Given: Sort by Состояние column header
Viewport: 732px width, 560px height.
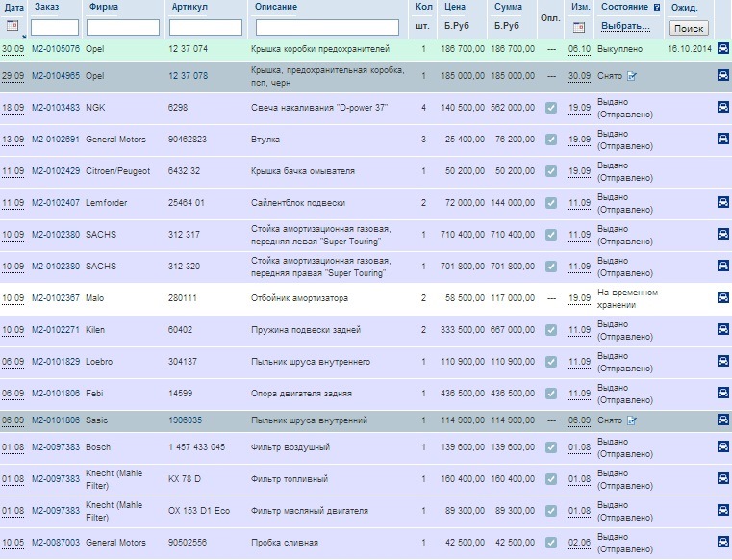Looking at the screenshot, I should pos(624,7).
